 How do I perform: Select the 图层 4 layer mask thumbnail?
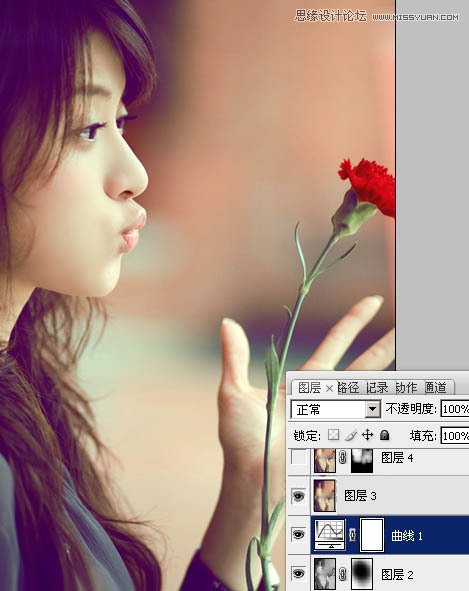(362, 461)
